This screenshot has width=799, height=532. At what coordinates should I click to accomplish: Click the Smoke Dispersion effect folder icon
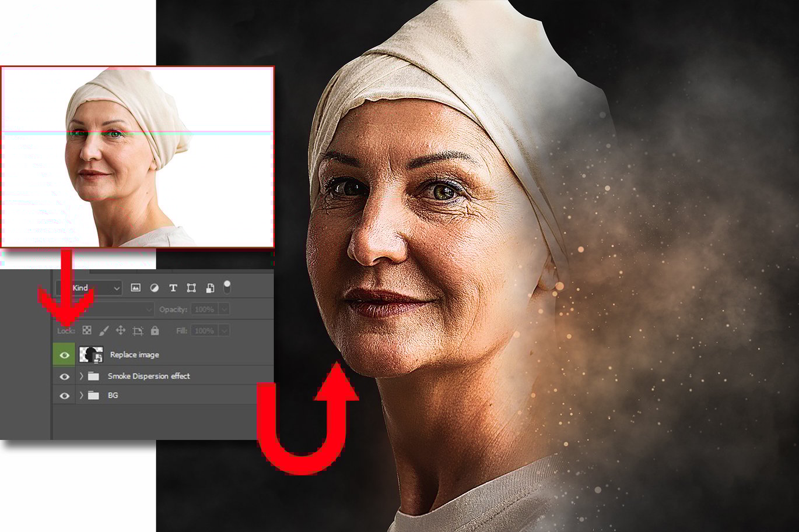pyautogui.click(x=93, y=376)
